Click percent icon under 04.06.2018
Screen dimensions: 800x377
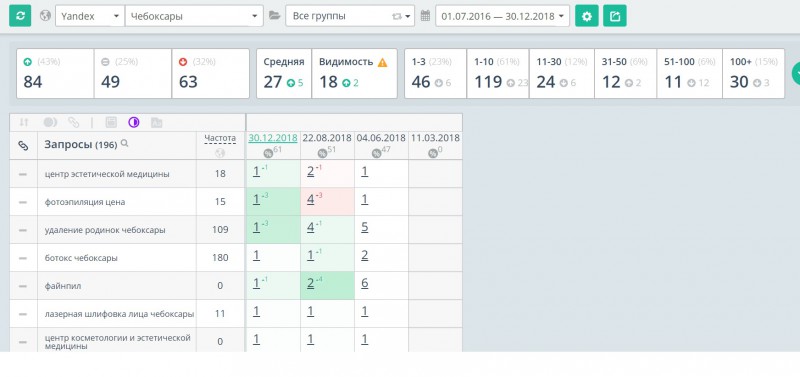click(x=376, y=154)
